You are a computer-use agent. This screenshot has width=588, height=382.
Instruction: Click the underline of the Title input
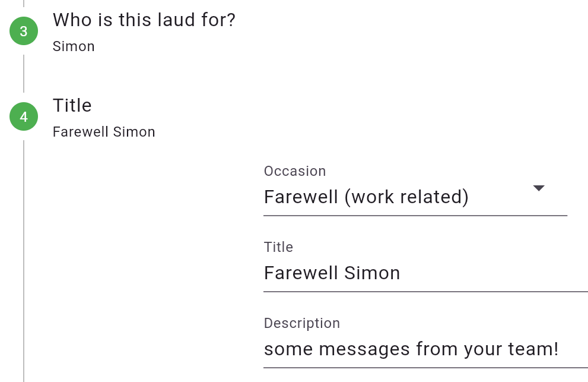coord(425,292)
